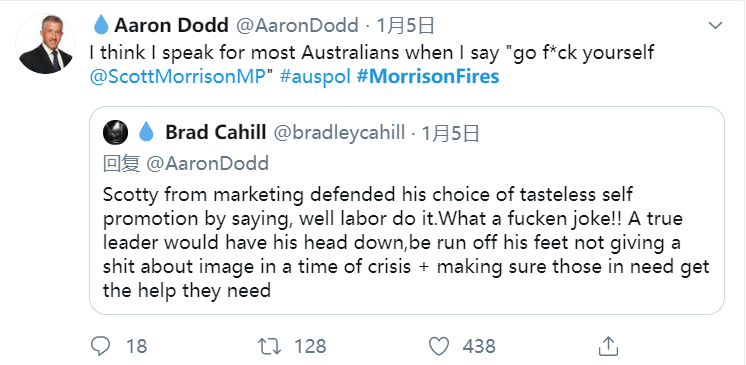This screenshot has height=365, width=746.
Task: Click Aaron Dodd's profile avatar photo
Action: pyautogui.click(x=45, y=44)
